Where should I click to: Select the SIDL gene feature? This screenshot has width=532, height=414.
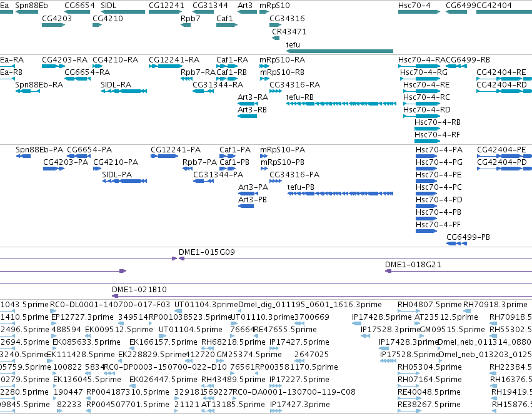click(123, 12)
